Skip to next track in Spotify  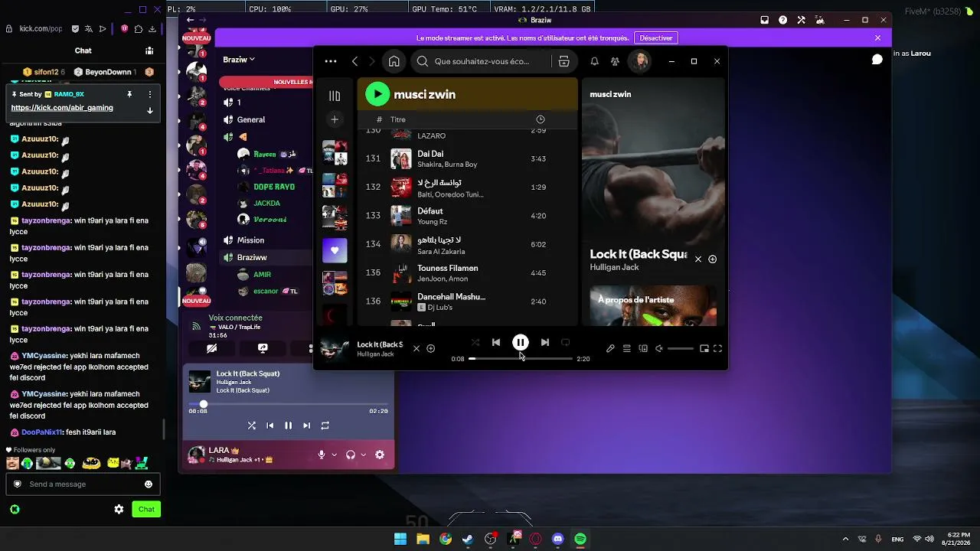coord(544,342)
